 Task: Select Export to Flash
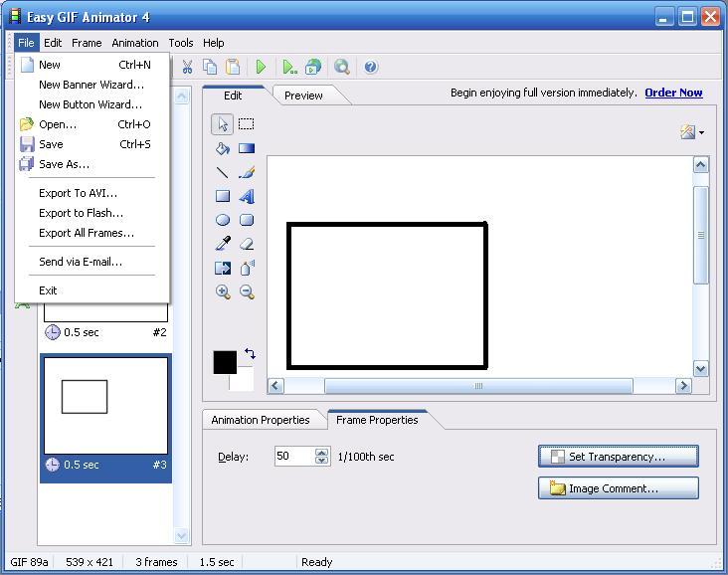(x=91, y=213)
